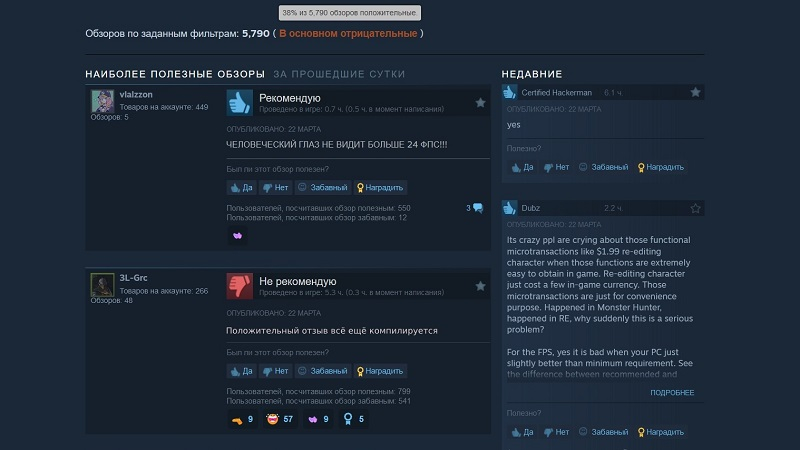Image resolution: width=800 pixels, height=450 pixels.
Task: Mark vlalzzon's review as Забавный
Action: coord(322,188)
